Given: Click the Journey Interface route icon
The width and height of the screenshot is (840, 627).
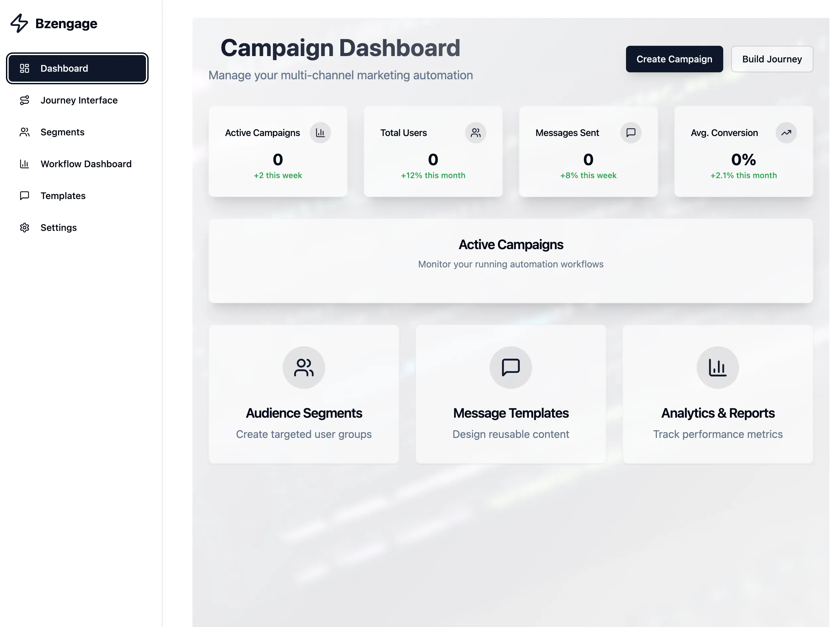Looking at the screenshot, I should coord(24,100).
